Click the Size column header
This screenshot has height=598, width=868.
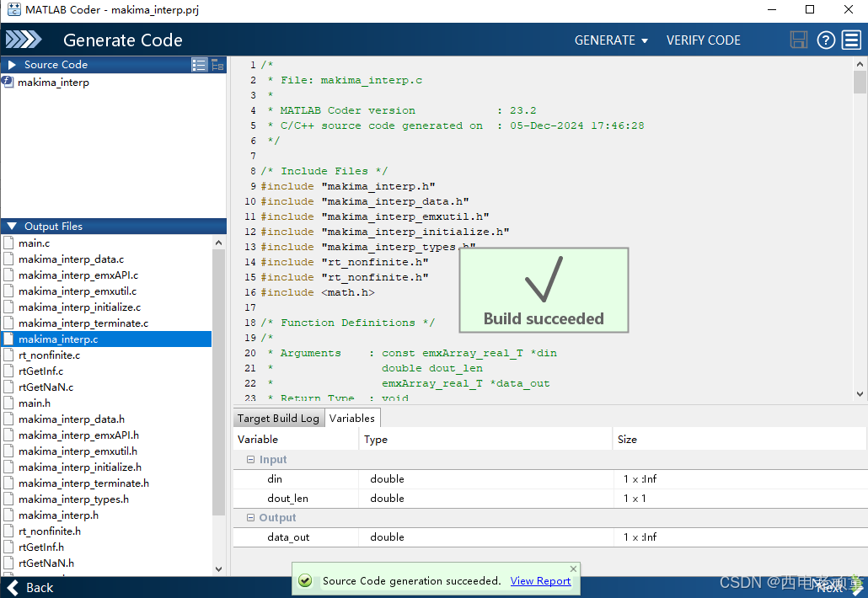(x=739, y=439)
